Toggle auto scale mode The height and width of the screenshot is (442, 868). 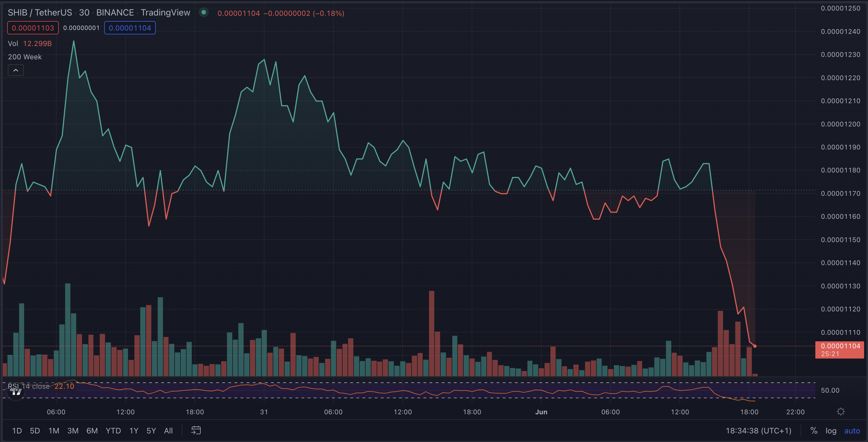[x=852, y=431]
